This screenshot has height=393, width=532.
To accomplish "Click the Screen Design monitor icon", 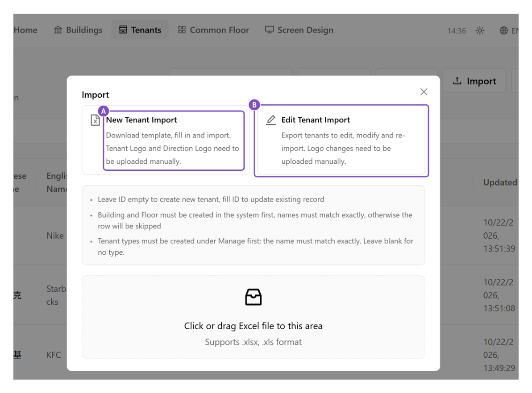I will [x=270, y=30].
